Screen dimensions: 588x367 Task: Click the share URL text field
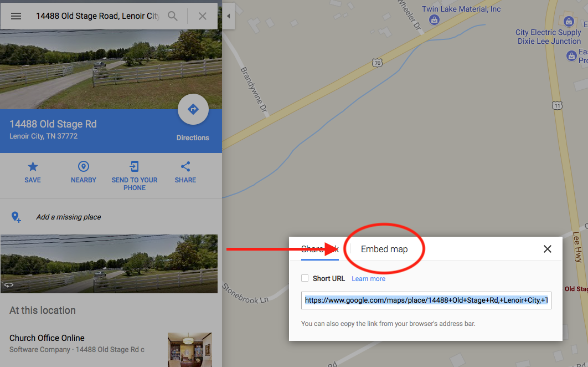[x=426, y=300]
